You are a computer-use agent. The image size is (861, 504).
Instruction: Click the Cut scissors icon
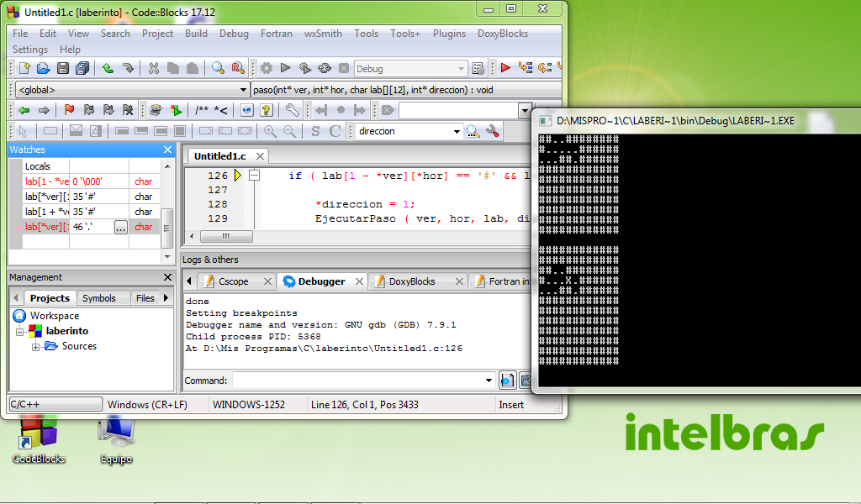tap(154, 68)
